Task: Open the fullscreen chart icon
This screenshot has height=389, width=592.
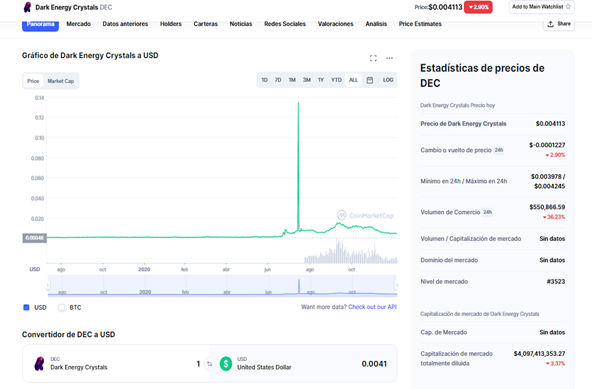Action: (373, 58)
